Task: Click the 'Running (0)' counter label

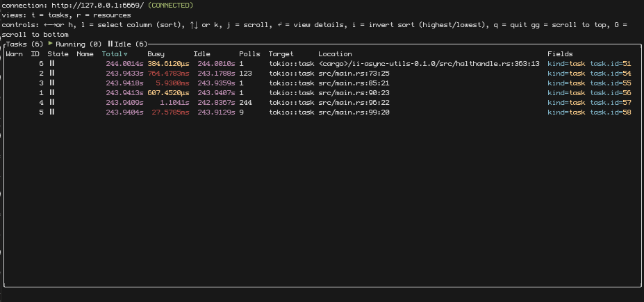Action: click(x=79, y=44)
